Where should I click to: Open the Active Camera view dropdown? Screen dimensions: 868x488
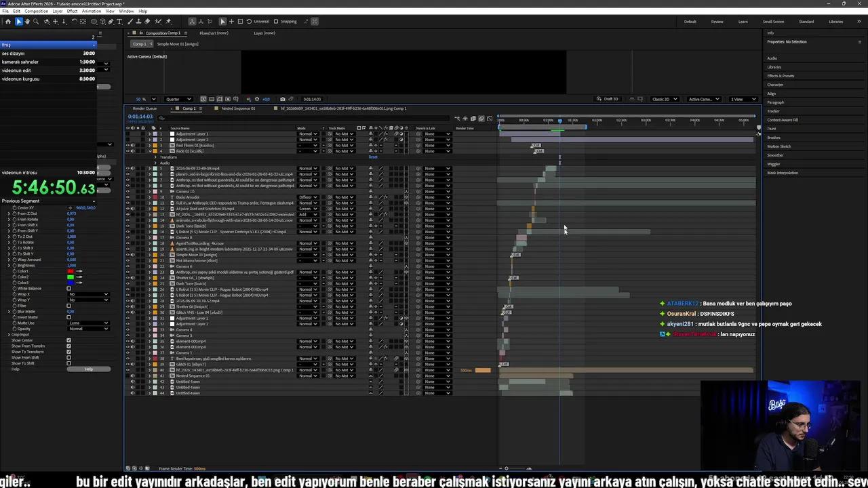pos(703,99)
